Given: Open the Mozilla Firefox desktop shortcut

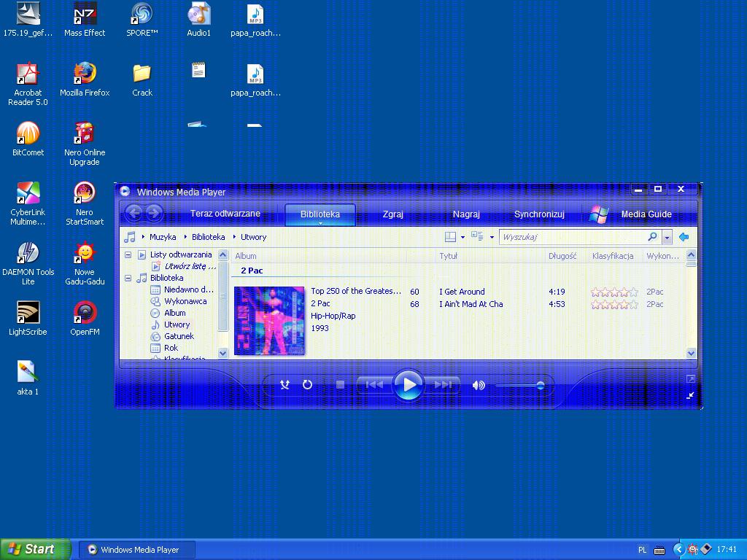Looking at the screenshot, I should tap(85, 74).
